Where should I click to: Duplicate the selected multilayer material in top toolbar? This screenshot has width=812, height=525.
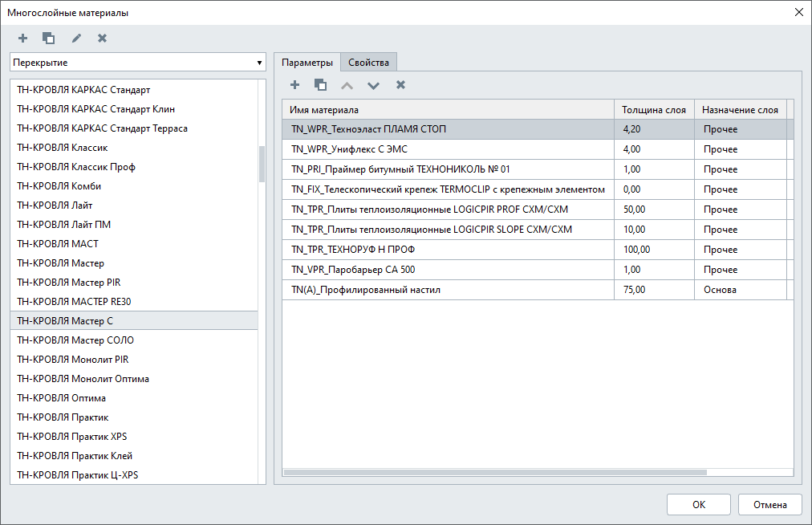[x=49, y=38]
